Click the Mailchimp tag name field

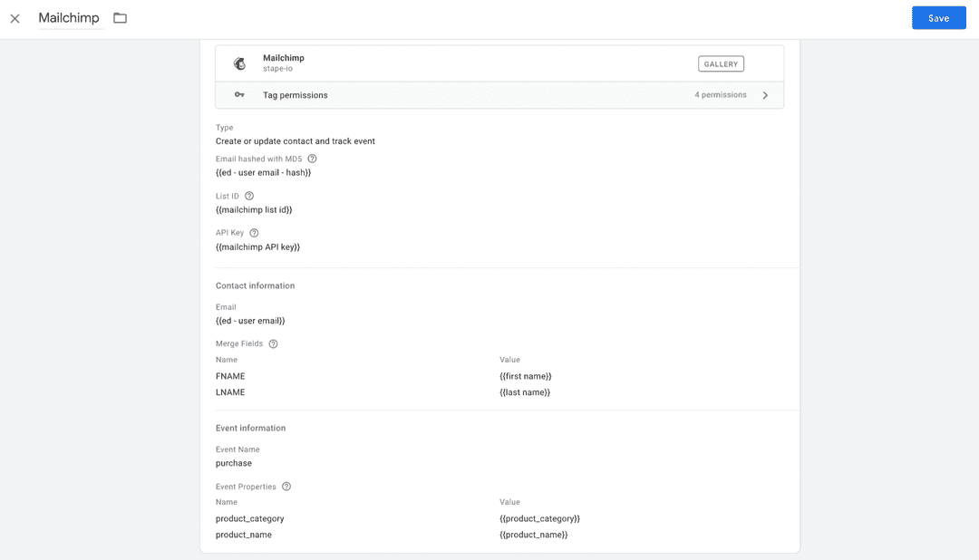[71, 17]
